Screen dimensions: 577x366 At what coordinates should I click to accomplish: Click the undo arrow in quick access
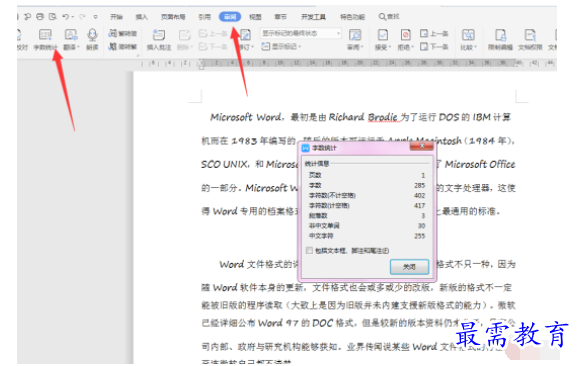66,17
